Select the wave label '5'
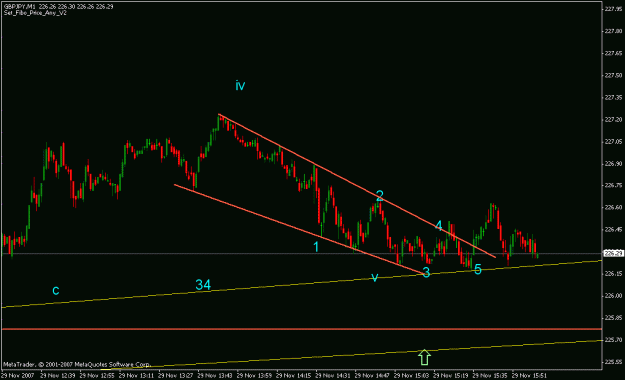 (478, 270)
